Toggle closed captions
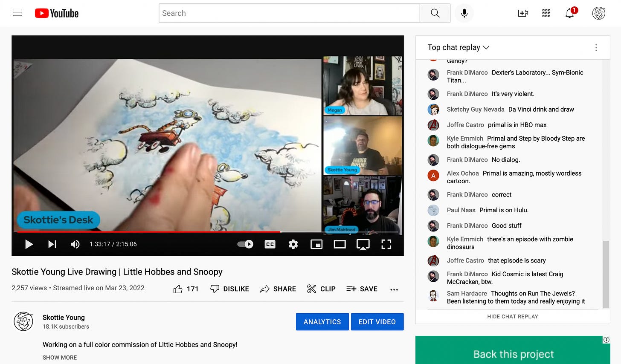 tap(270, 244)
